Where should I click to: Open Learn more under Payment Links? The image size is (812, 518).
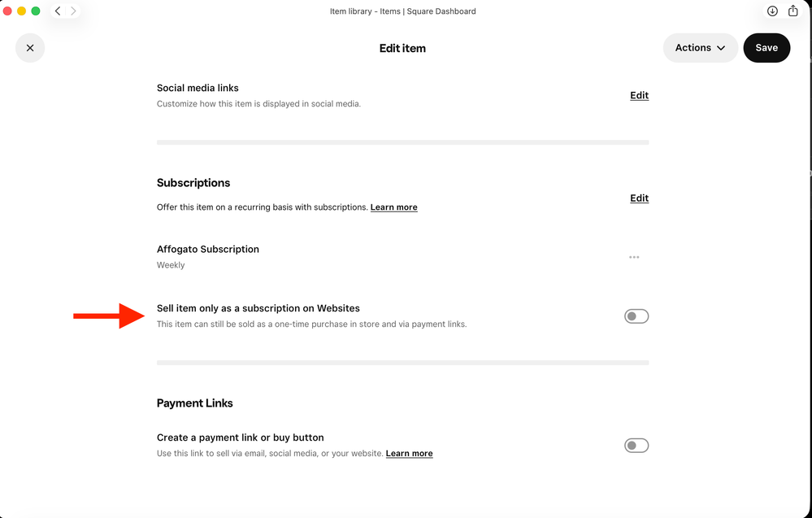pos(409,453)
